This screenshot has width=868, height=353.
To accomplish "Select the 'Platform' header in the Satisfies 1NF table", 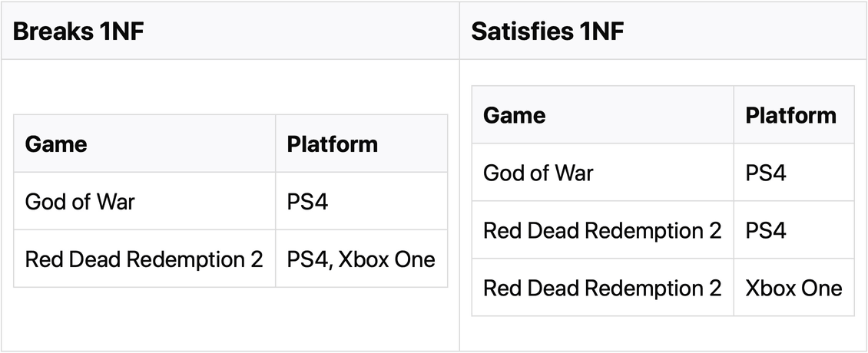I will point(790,115).
